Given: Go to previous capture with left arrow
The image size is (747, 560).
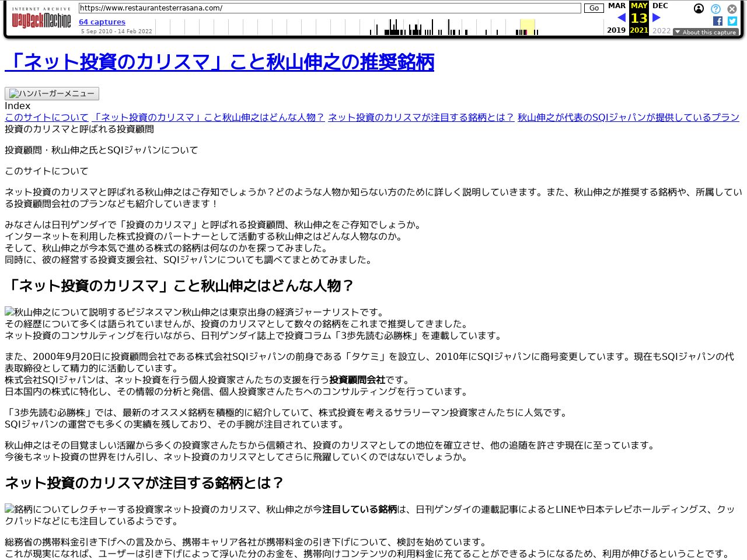Looking at the screenshot, I should click(x=621, y=18).
